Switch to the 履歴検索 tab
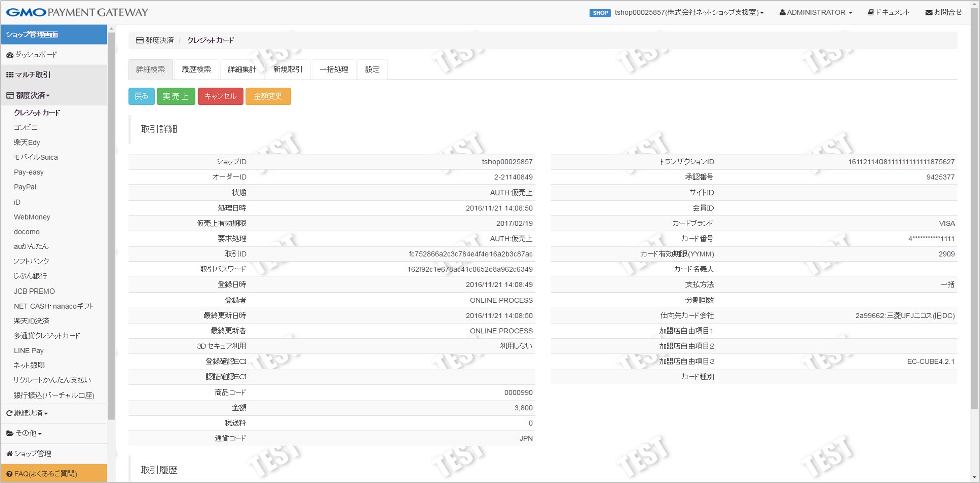 pos(196,69)
